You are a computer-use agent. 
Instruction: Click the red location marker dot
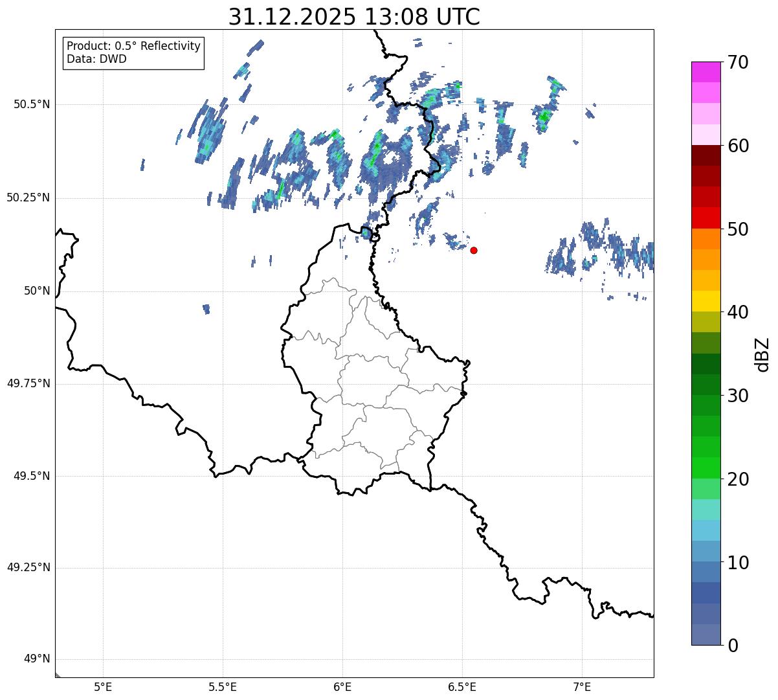474,250
